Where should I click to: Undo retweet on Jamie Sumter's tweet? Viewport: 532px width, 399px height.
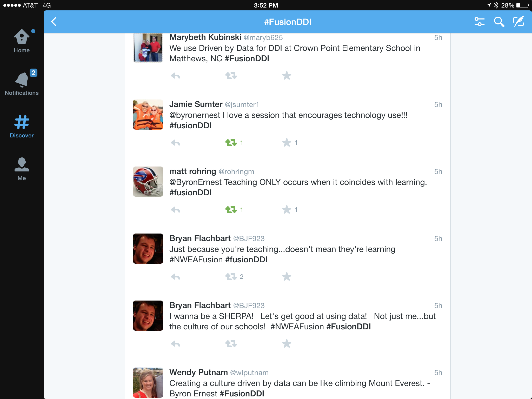tap(231, 143)
